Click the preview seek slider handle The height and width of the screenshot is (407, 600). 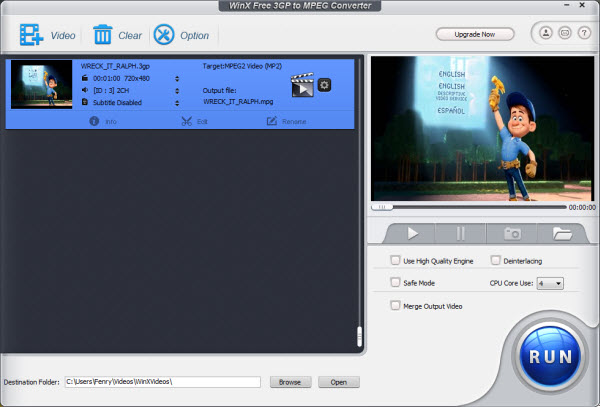click(x=382, y=207)
